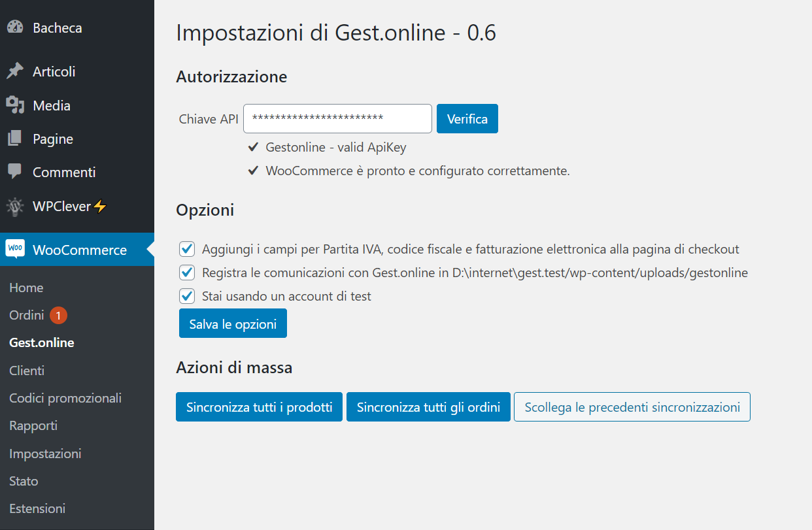Click the Gestonline valid ApiKey message
This screenshot has height=530, width=812.
pyautogui.click(x=336, y=147)
